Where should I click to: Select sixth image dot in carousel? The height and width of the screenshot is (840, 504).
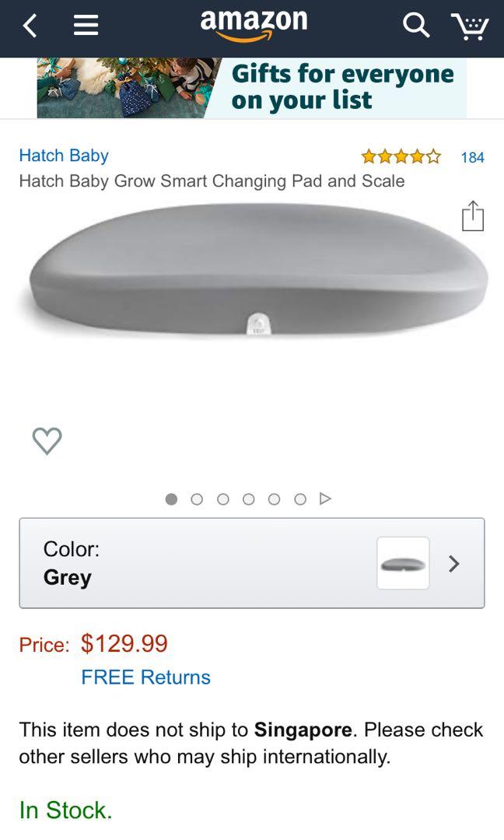[300, 499]
